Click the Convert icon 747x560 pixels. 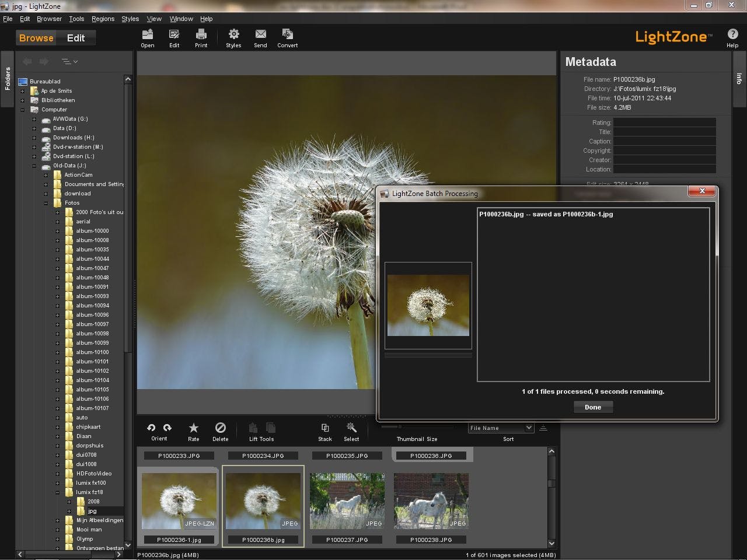click(287, 34)
